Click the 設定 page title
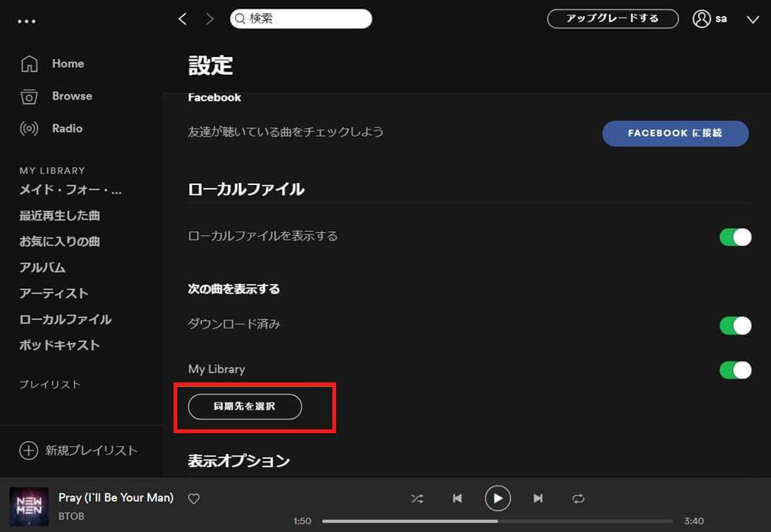Image resolution: width=771 pixels, height=532 pixels. click(210, 66)
